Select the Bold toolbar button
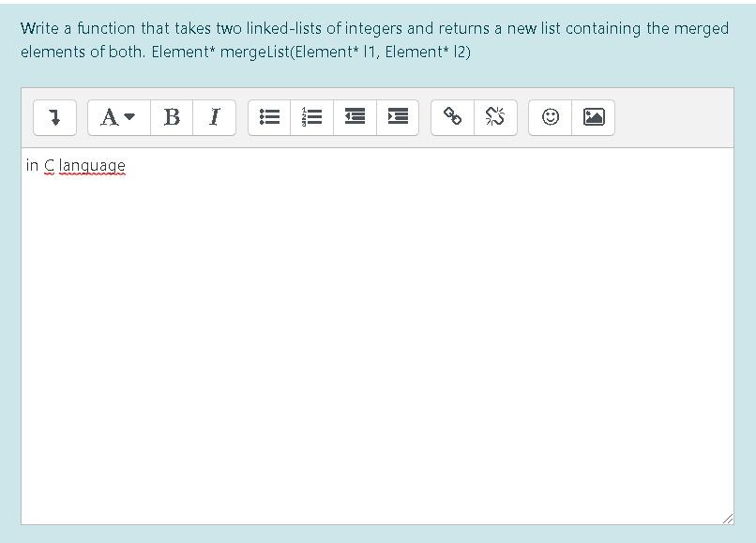 171,117
